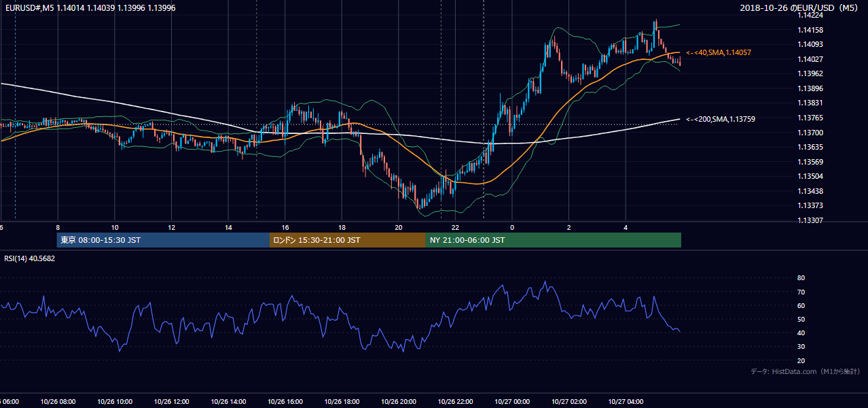The height and width of the screenshot is (408, 868).
Task: Click the 10/26 14:00 date label
Action: [228, 402]
